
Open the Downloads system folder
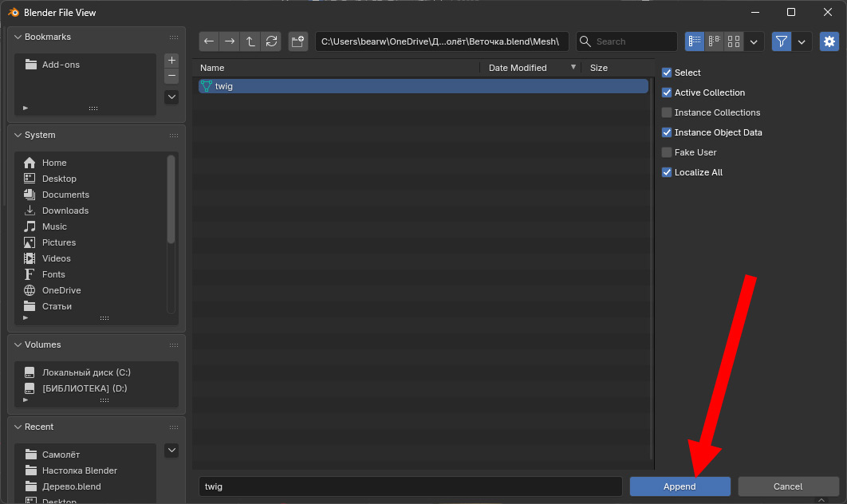coord(65,211)
